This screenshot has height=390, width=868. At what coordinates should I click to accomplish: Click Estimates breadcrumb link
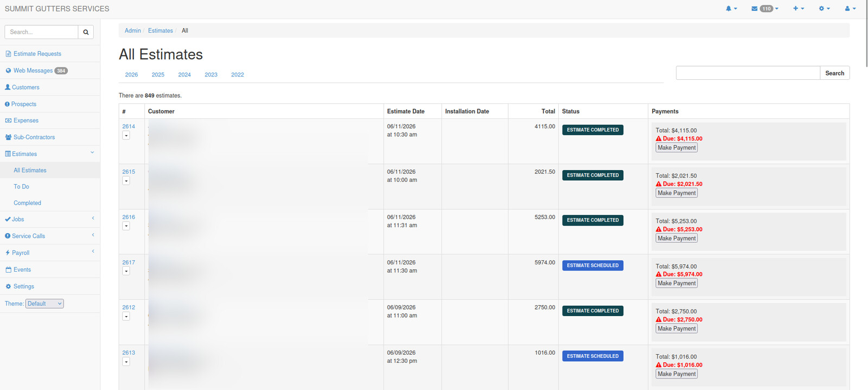tap(161, 31)
